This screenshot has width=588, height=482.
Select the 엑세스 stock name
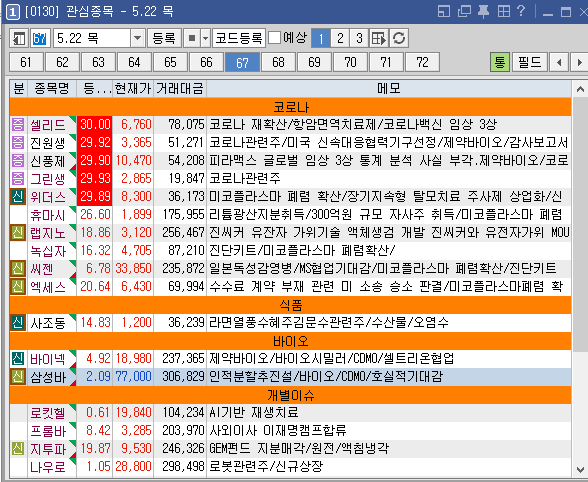(48, 287)
